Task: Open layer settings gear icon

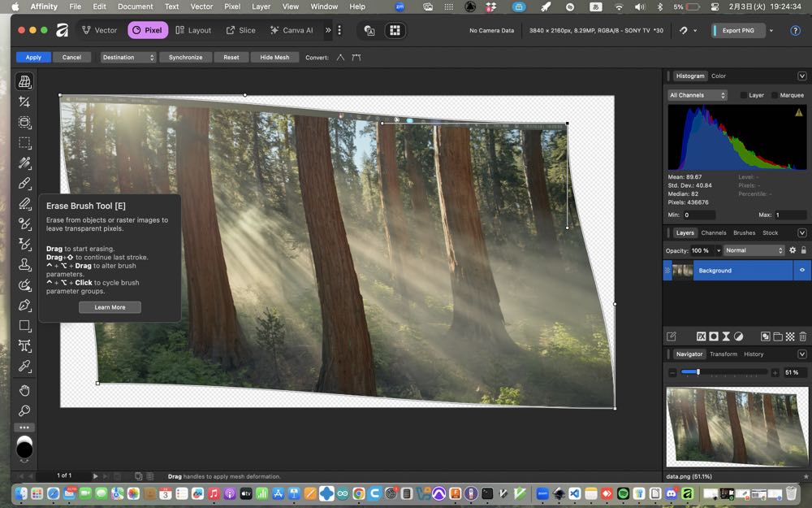Action: coord(793,250)
